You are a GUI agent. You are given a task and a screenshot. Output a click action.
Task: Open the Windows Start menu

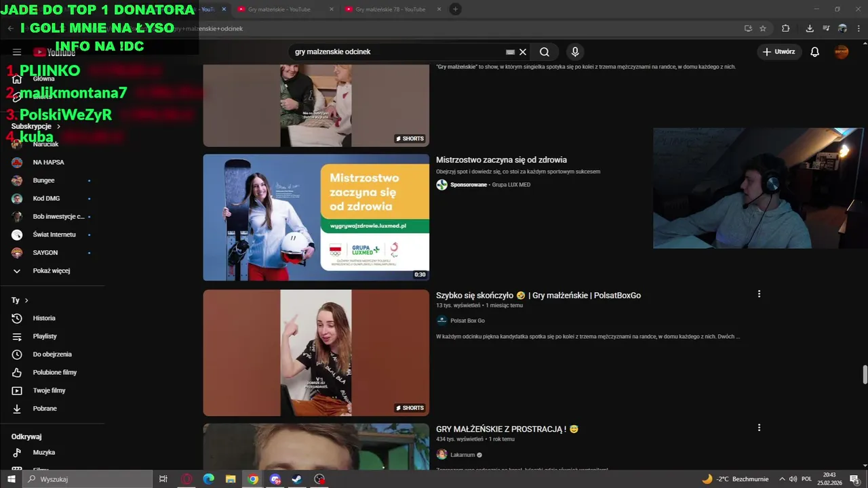12,479
